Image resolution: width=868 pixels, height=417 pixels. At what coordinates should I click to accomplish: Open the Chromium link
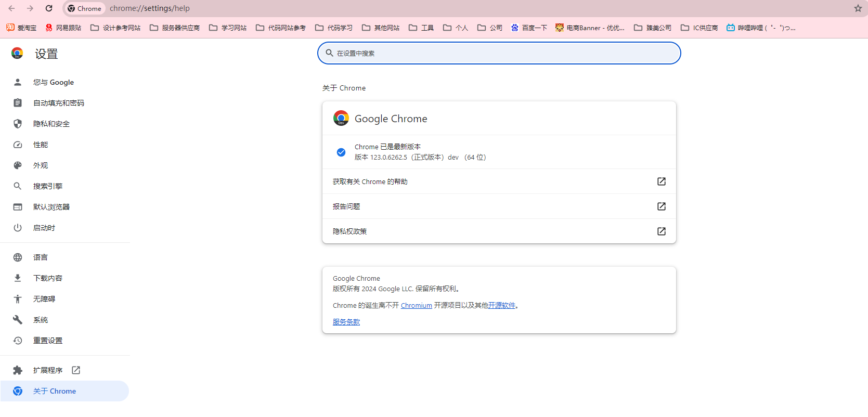(x=417, y=306)
